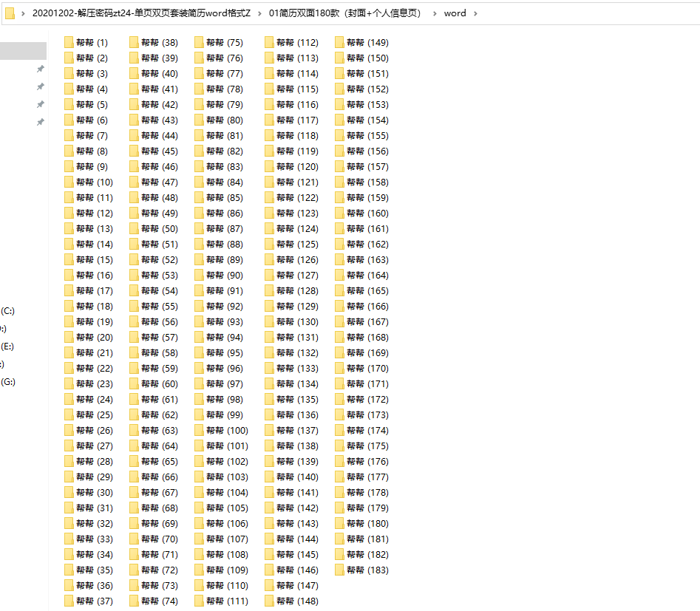Go to 20201202-解压密码zt24 breadcrumb folder
The width and height of the screenshot is (700, 611).
coord(141,13)
